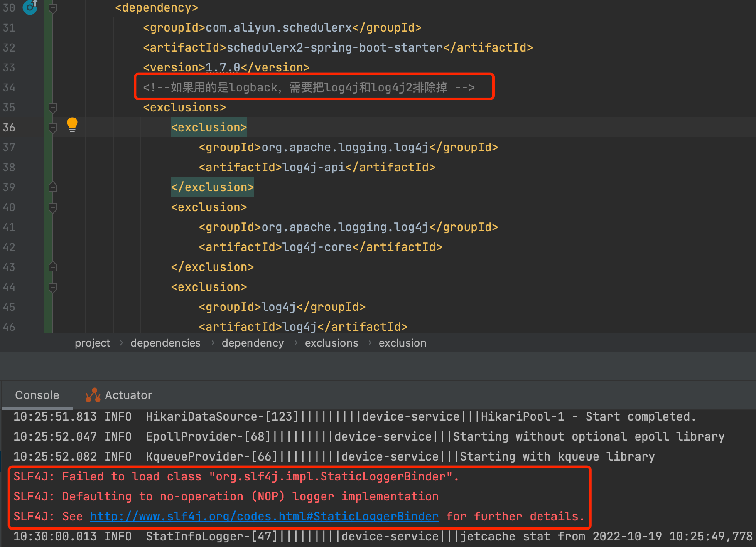This screenshot has width=756, height=547.
Task: Collapse the dependency fold marker at line 30
Action: point(53,8)
